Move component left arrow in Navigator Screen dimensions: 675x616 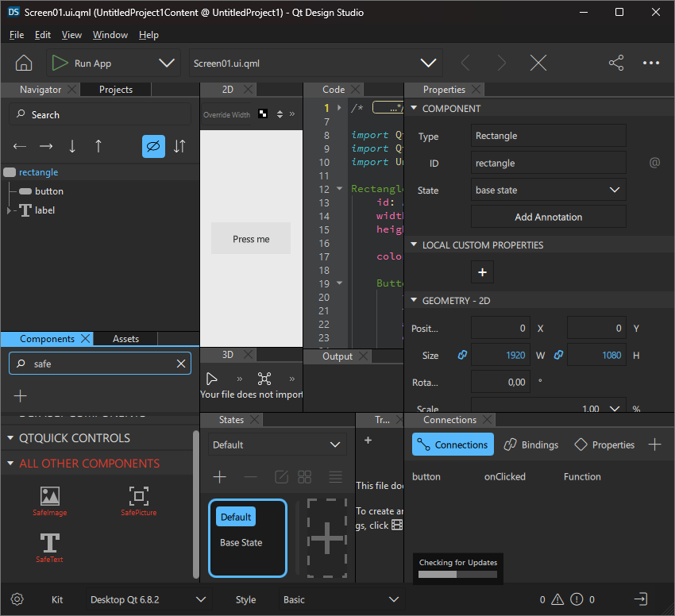coord(20,146)
